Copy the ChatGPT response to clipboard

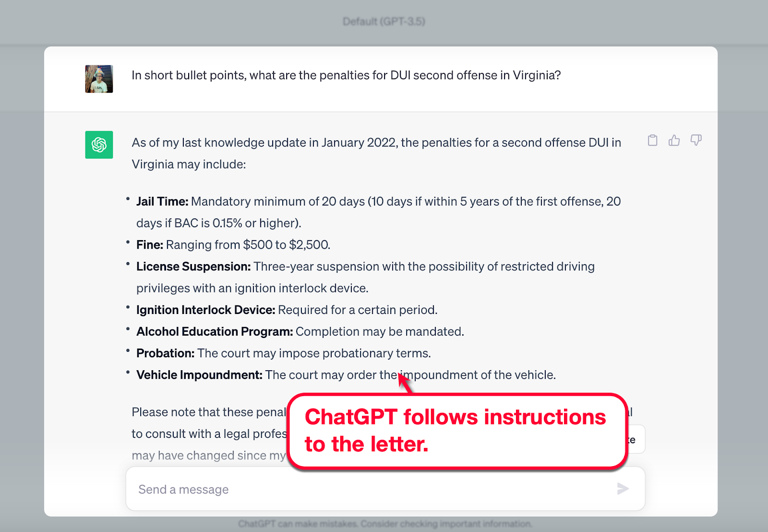click(652, 140)
